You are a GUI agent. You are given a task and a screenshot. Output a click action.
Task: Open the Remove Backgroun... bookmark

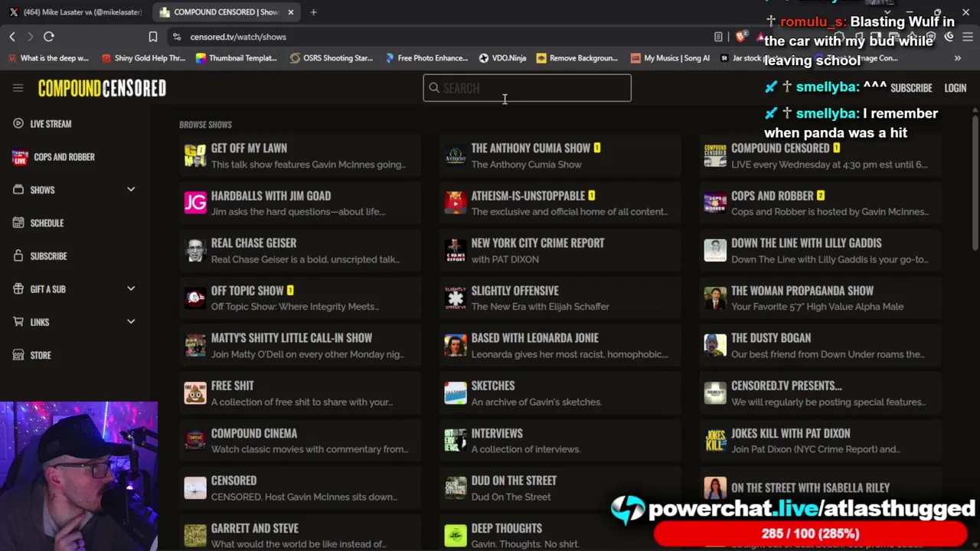pos(577,58)
